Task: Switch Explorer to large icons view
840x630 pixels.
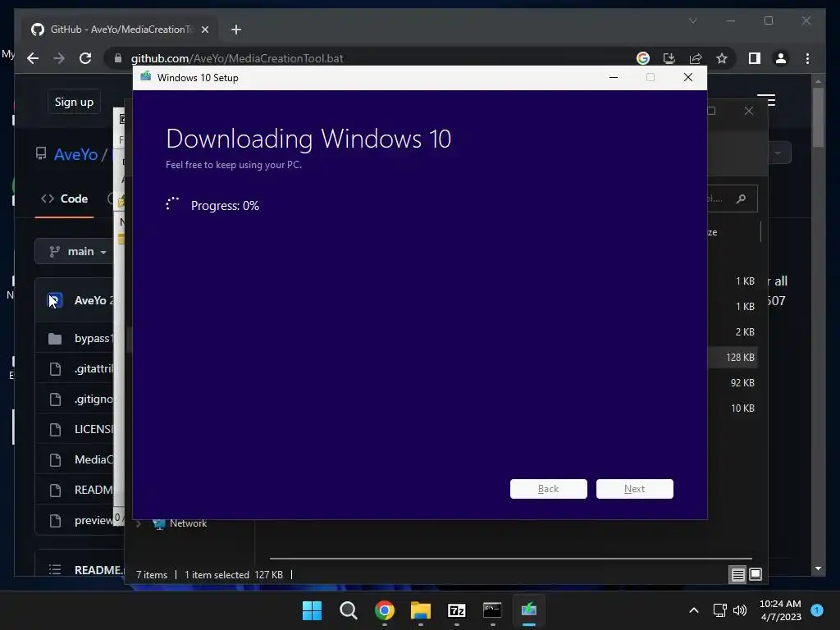Action: (756, 575)
